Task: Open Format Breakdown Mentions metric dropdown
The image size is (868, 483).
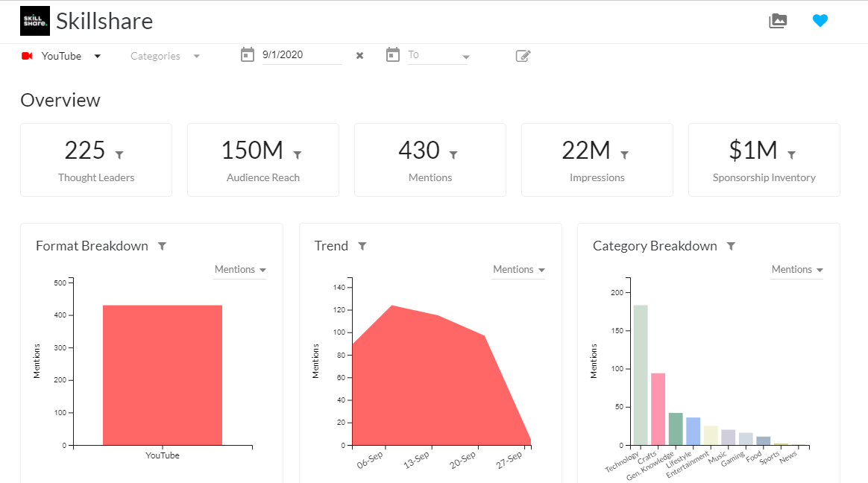Action: pos(240,269)
